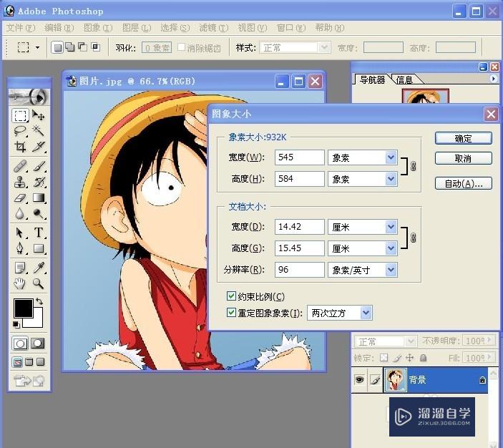Select the Eraser tool
503x448 pixels.
click(x=20, y=198)
